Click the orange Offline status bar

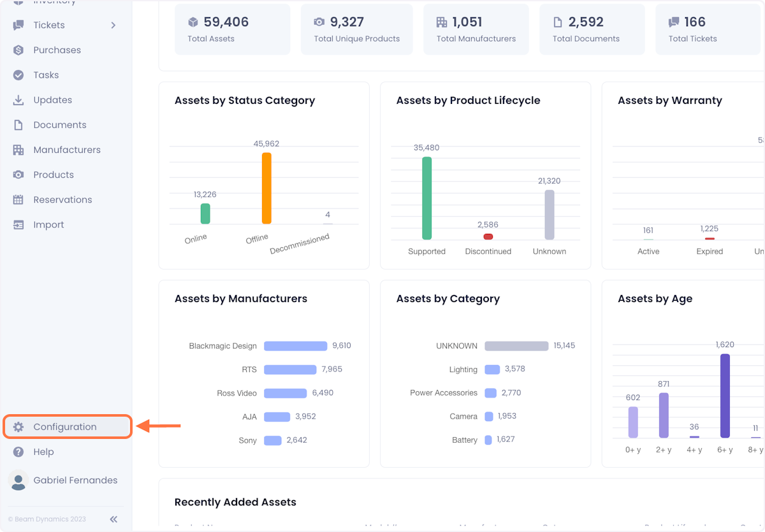266,188
